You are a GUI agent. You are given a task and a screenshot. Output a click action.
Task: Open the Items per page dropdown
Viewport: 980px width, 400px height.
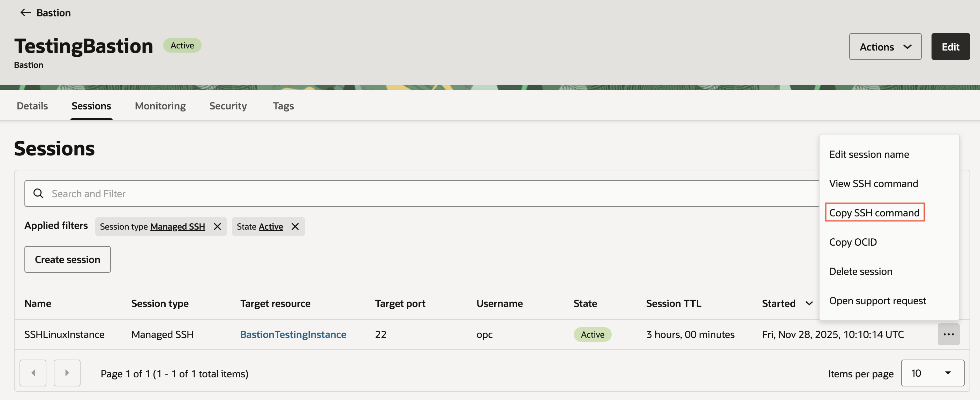click(932, 373)
